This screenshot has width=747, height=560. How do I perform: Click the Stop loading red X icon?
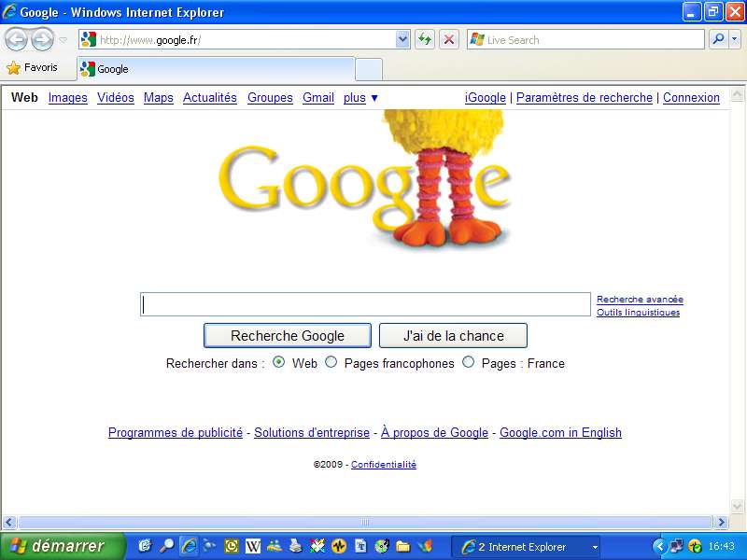[x=449, y=39]
